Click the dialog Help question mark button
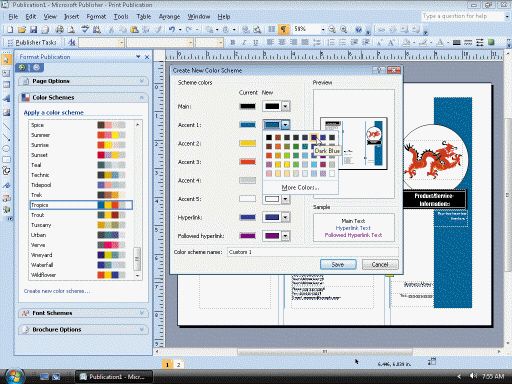This screenshot has width=512, height=384. pyautogui.click(x=379, y=70)
